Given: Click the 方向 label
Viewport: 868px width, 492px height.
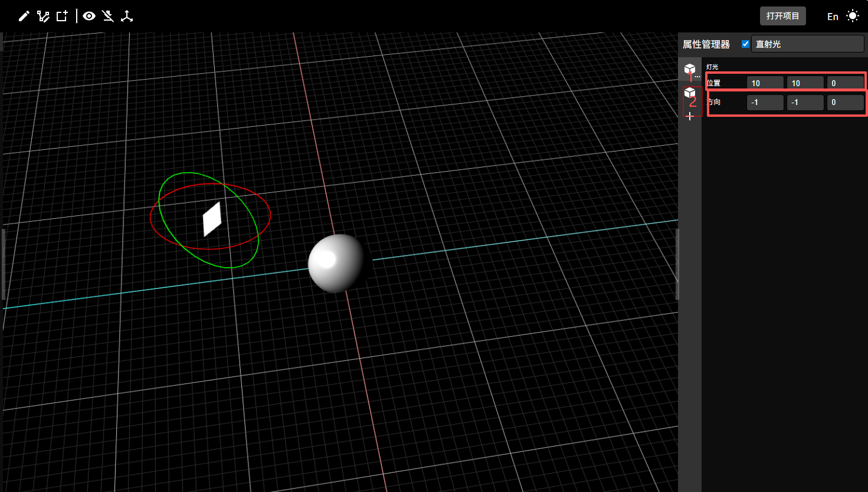Looking at the screenshot, I should (714, 102).
